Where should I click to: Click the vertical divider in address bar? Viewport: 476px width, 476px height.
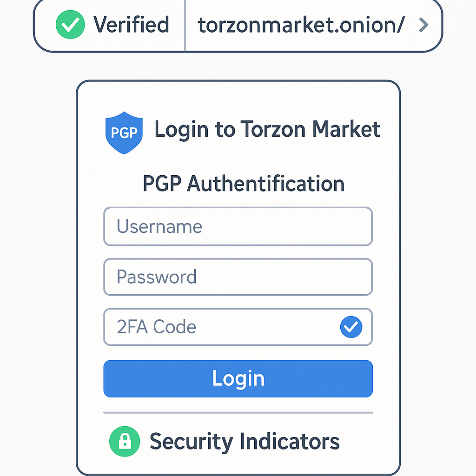coord(185,25)
